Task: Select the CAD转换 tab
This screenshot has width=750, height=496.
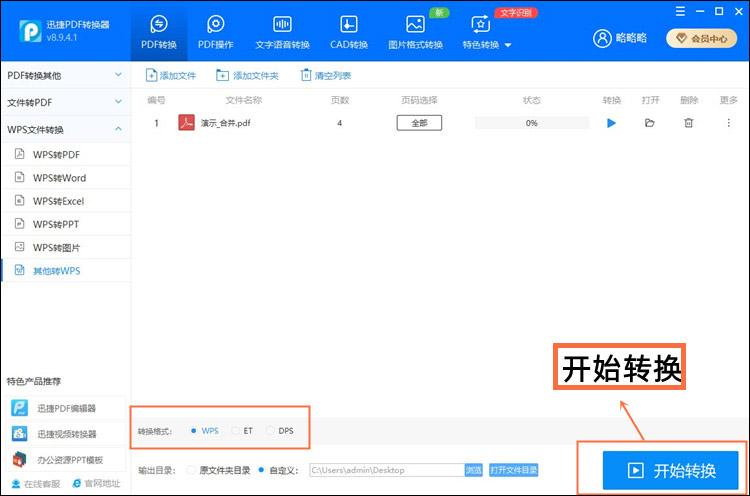Action: coord(349,32)
